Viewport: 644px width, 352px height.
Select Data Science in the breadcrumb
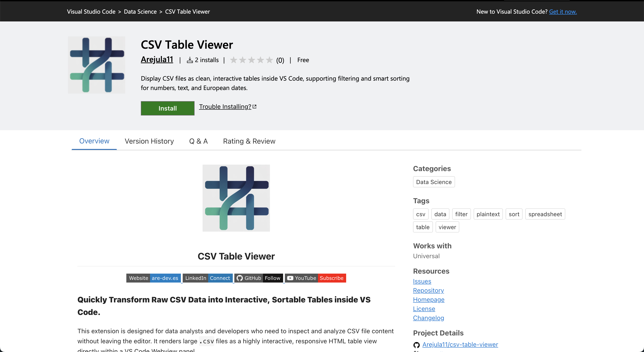click(140, 11)
